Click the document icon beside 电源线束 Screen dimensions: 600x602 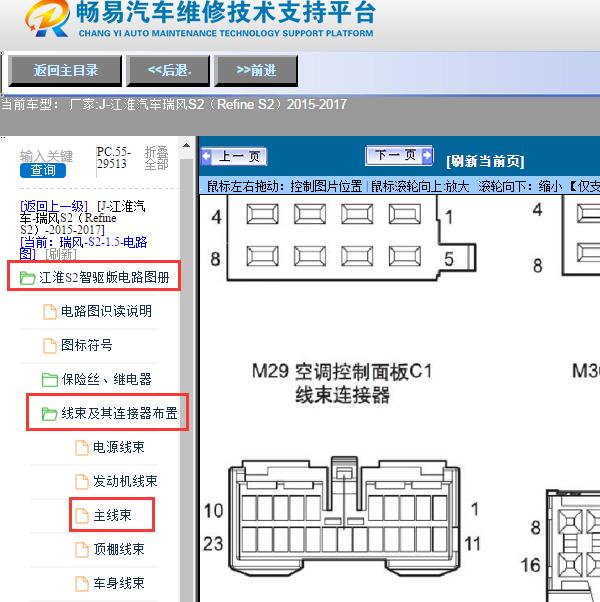point(81,447)
